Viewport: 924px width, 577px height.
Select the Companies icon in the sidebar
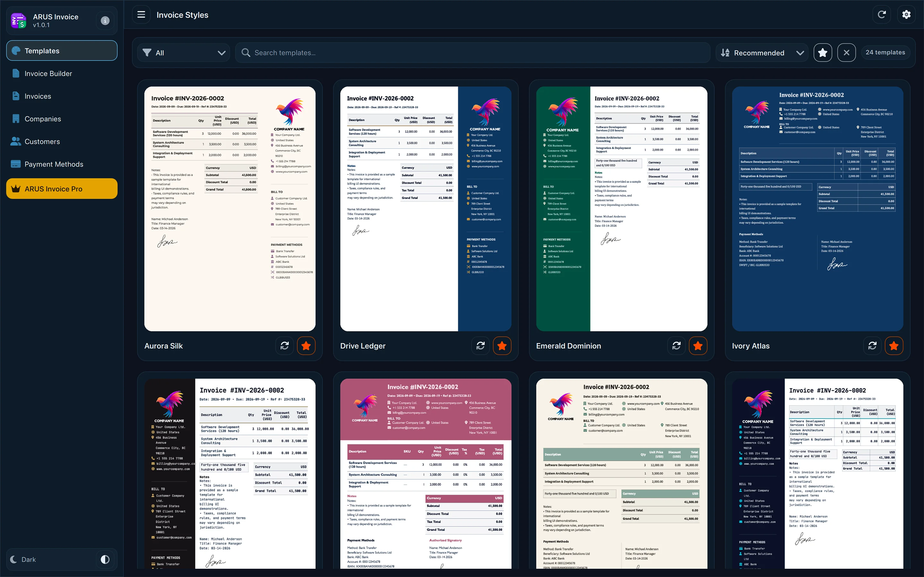coord(16,118)
